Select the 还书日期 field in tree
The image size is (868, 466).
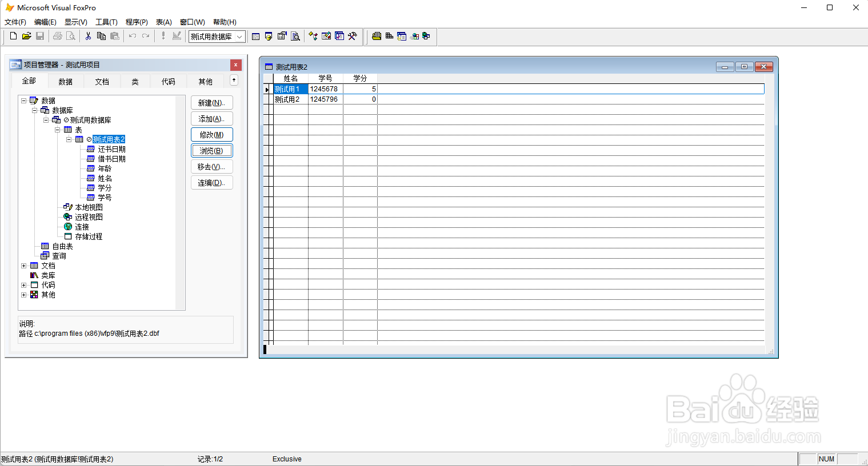pos(111,149)
